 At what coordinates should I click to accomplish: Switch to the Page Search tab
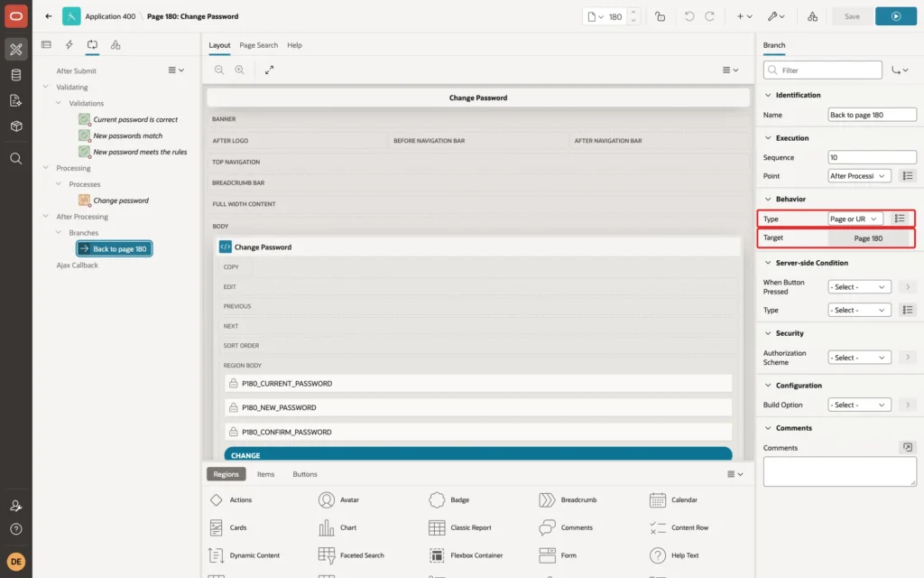258,45
